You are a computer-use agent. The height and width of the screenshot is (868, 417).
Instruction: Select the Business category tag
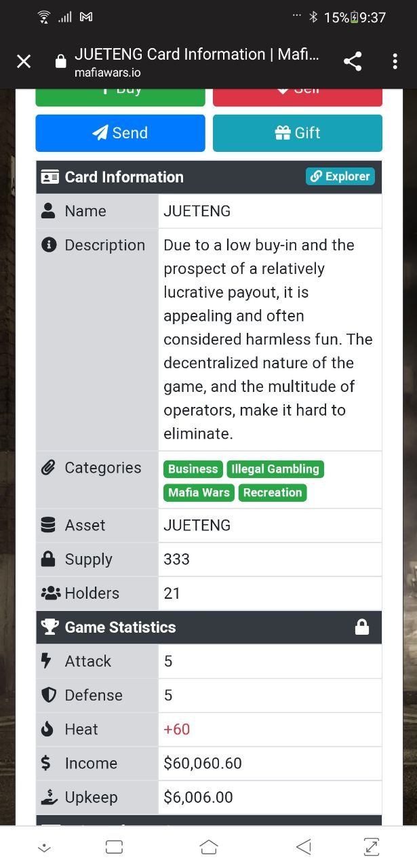(193, 469)
